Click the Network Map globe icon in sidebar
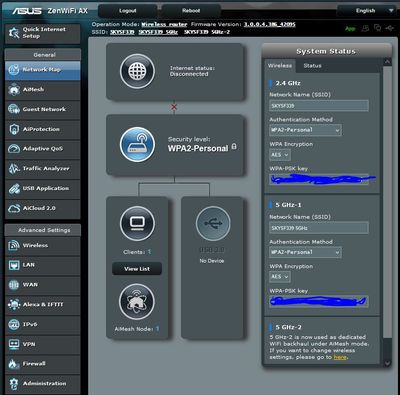Screen dimensions: 400x395 pos(14,70)
